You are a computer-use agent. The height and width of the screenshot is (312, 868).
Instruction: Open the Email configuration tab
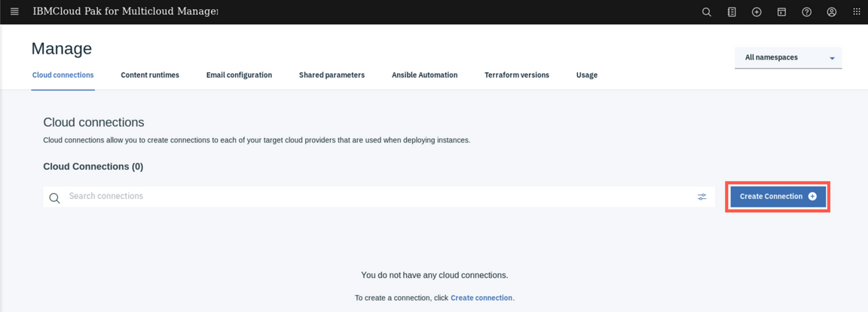click(x=239, y=75)
